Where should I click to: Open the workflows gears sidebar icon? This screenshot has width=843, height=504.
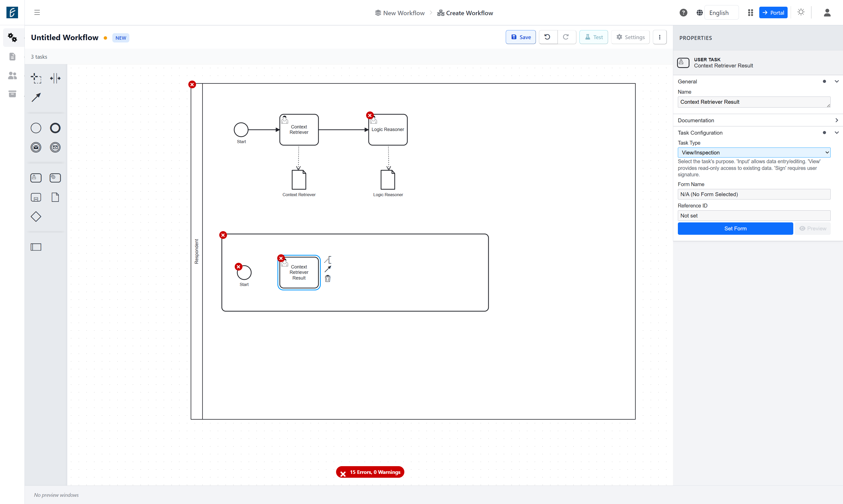point(12,37)
